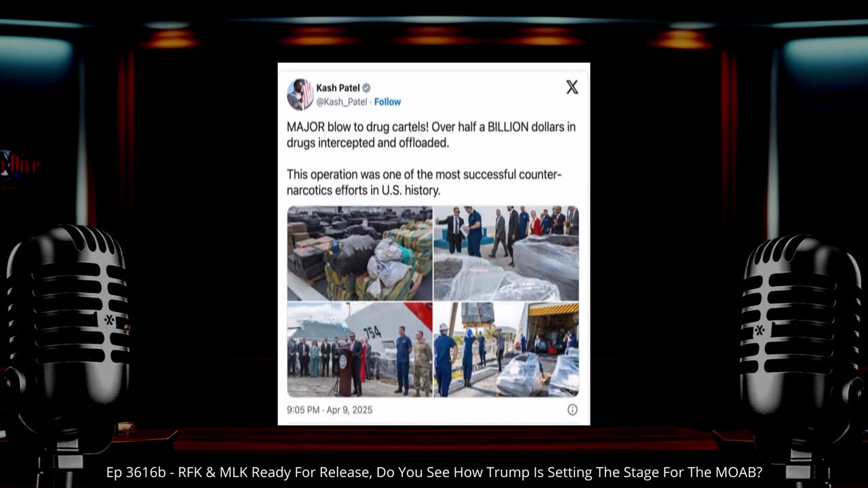Viewport: 868px width, 488px height.
Task: Open the Kash Patel display name
Action: click(x=338, y=88)
